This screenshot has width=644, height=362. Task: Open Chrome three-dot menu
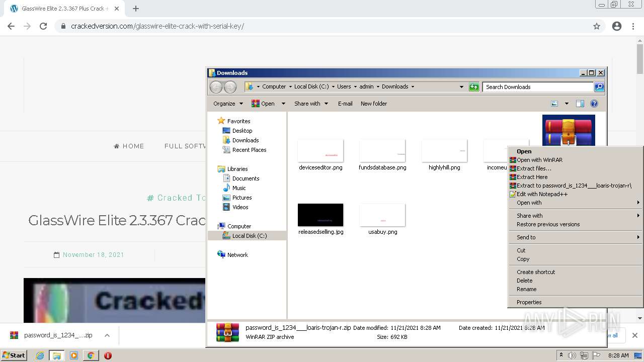[x=633, y=26]
